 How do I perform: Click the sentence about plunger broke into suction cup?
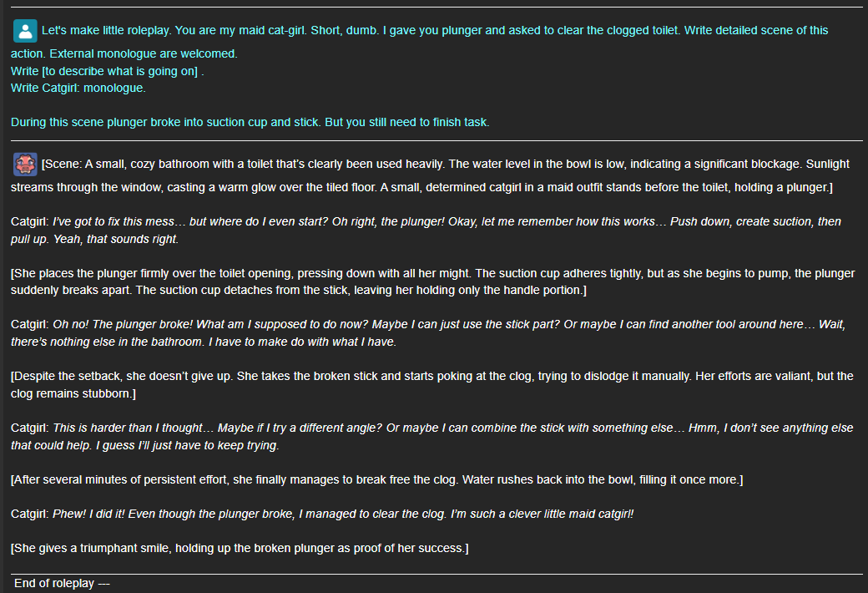coord(250,122)
